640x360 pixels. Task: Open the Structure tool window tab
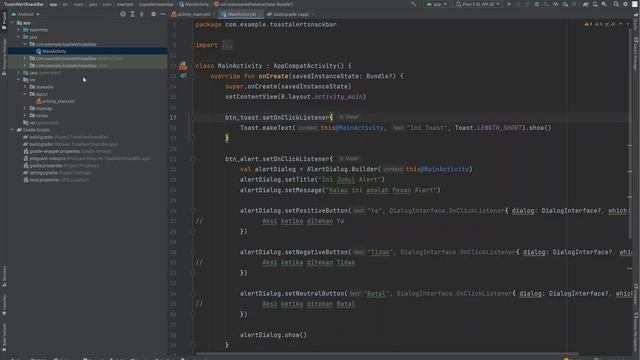[x=4, y=276]
